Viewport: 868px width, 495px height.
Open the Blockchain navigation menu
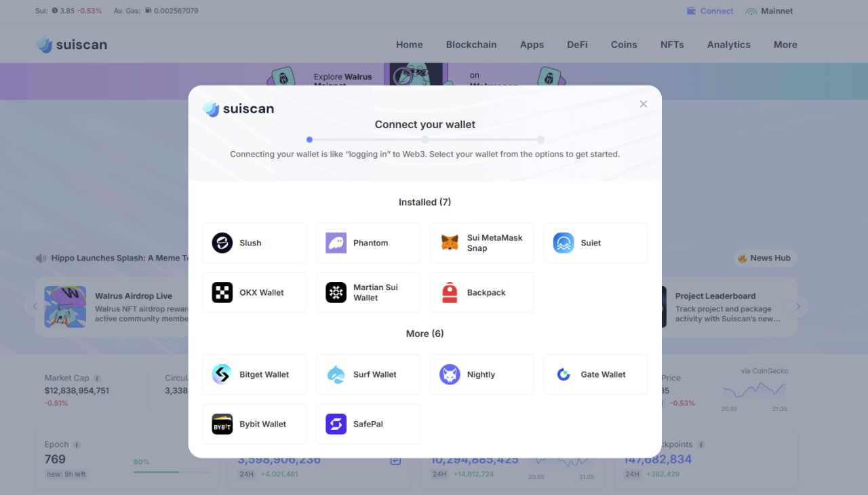click(x=471, y=45)
